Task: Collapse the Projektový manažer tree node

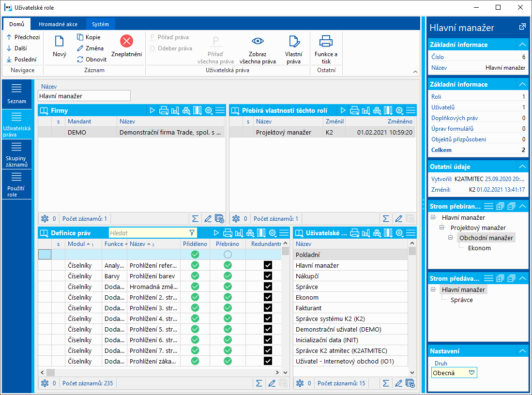Action: tap(441, 228)
